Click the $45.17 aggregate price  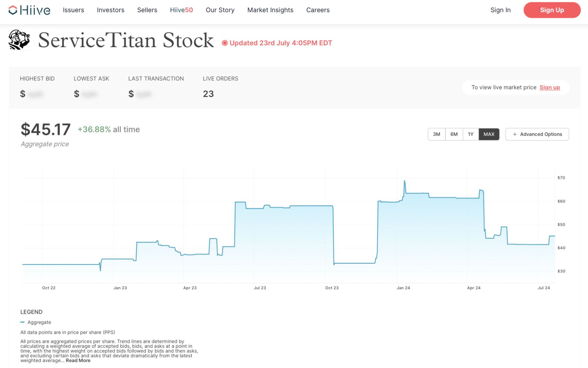point(46,129)
